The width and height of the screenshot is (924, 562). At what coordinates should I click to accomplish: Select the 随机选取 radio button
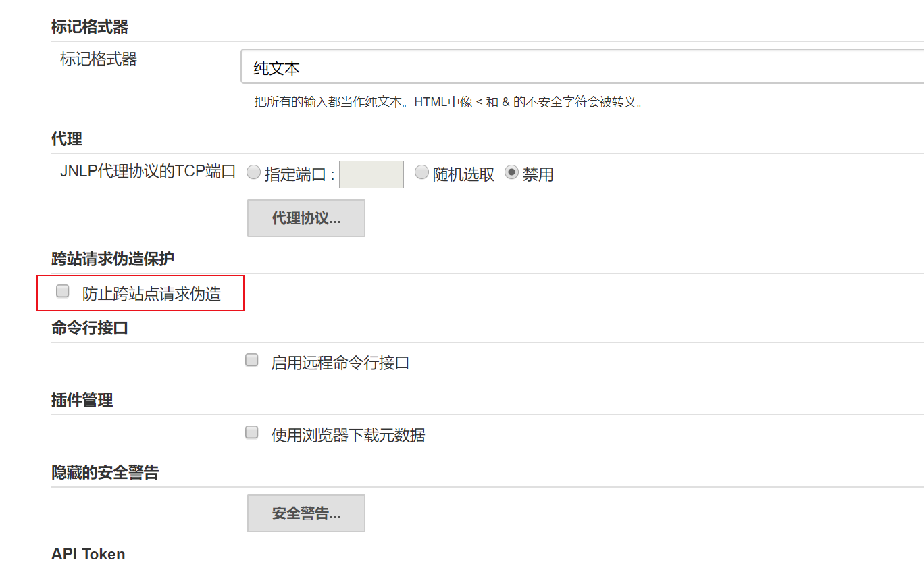[421, 173]
